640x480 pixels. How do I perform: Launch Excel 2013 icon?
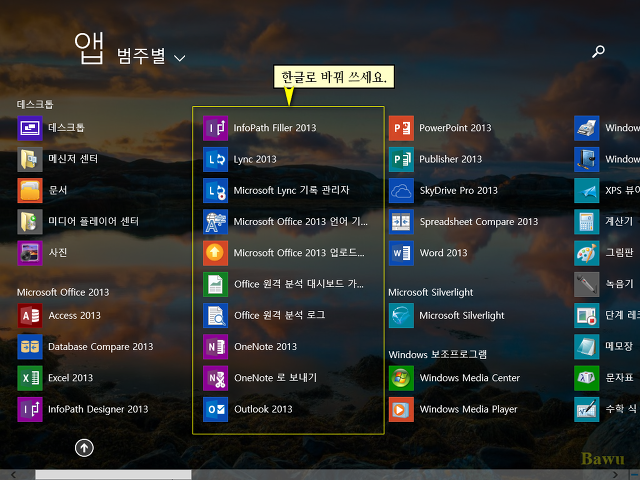click(x=30, y=378)
